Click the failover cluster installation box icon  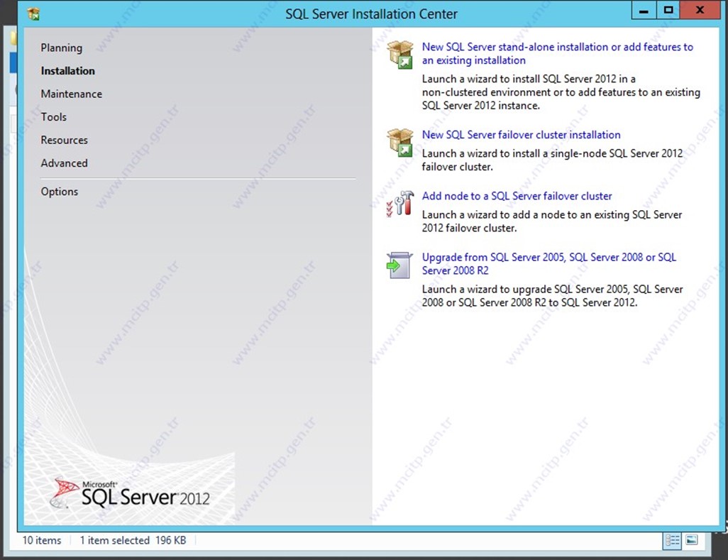[399, 143]
